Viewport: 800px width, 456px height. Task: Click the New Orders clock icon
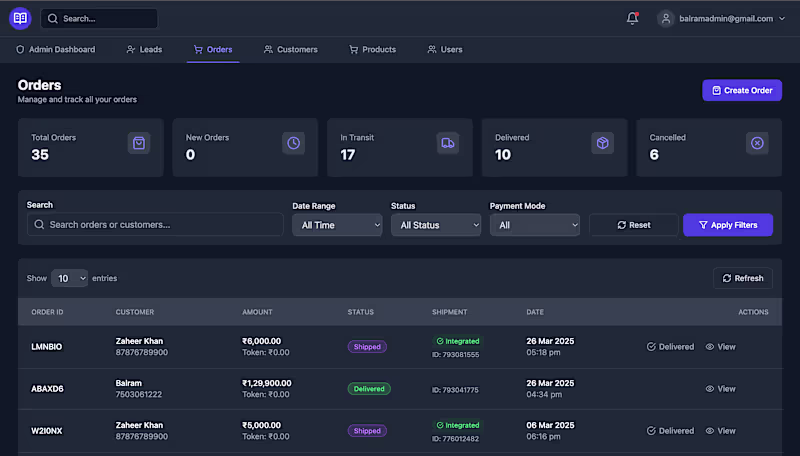click(x=294, y=143)
